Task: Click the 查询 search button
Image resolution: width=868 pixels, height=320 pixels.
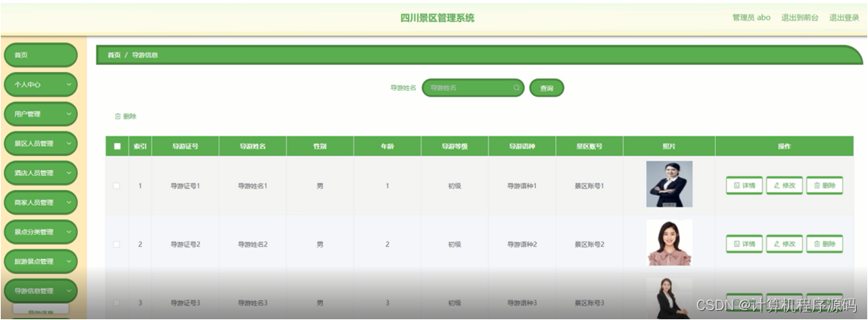Action: point(546,88)
